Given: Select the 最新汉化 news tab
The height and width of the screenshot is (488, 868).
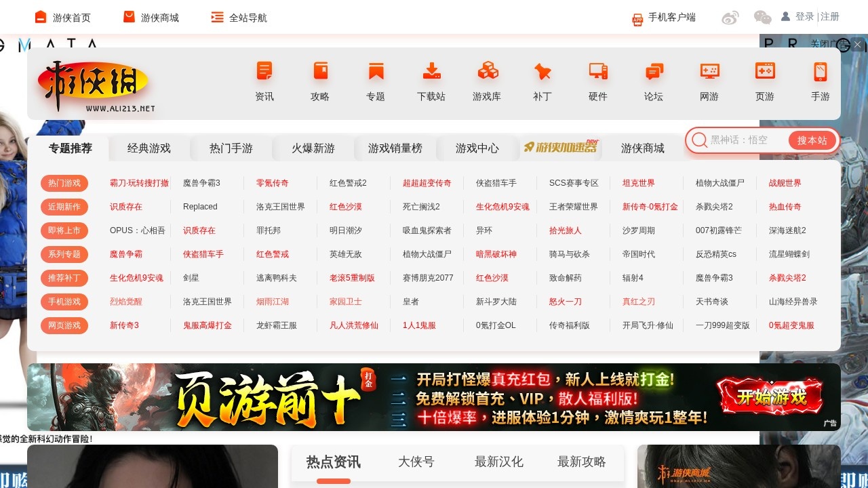Looking at the screenshot, I should point(499,462).
